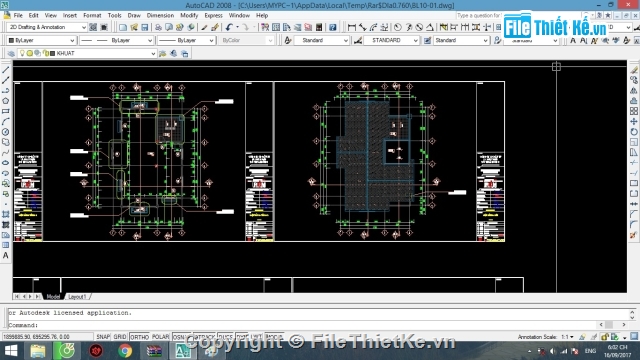Screen dimensions: 640x360
Task: Click the Save icon in toolbar
Action: 144,27
